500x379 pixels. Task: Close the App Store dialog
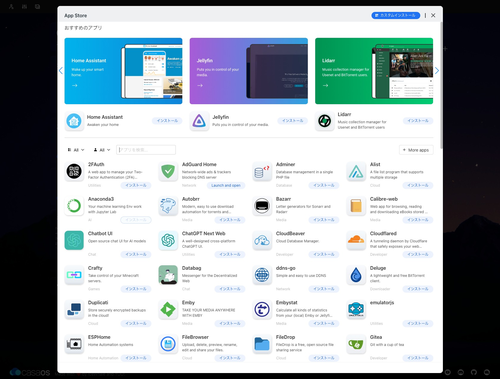pyautogui.click(x=433, y=15)
